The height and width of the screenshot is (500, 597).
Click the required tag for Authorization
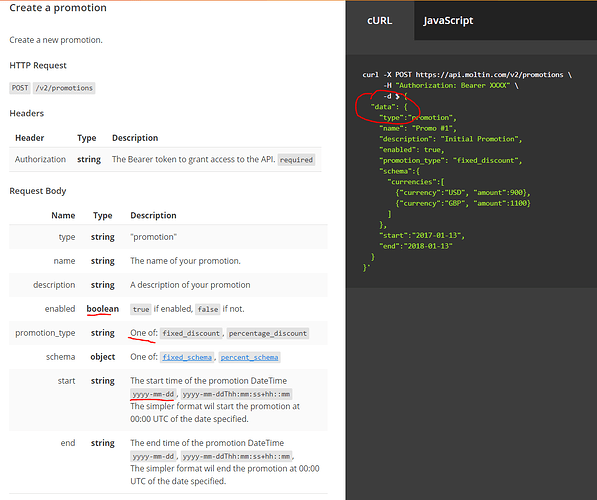point(296,160)
